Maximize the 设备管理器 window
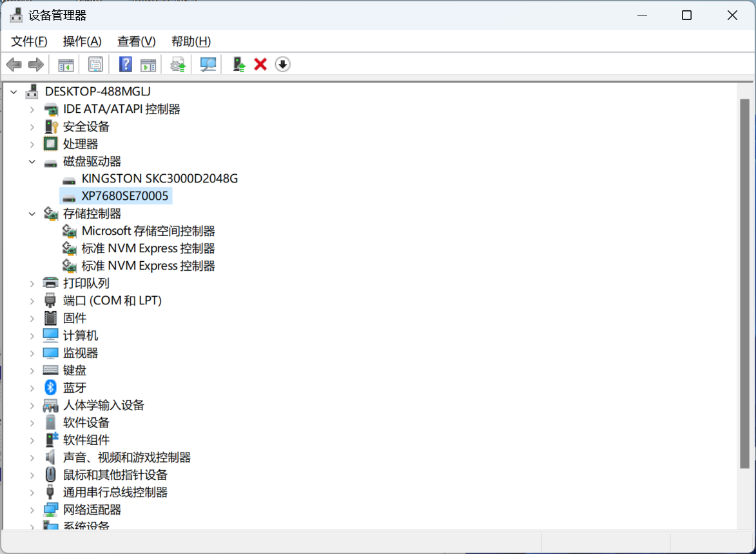 pos(686,15)
